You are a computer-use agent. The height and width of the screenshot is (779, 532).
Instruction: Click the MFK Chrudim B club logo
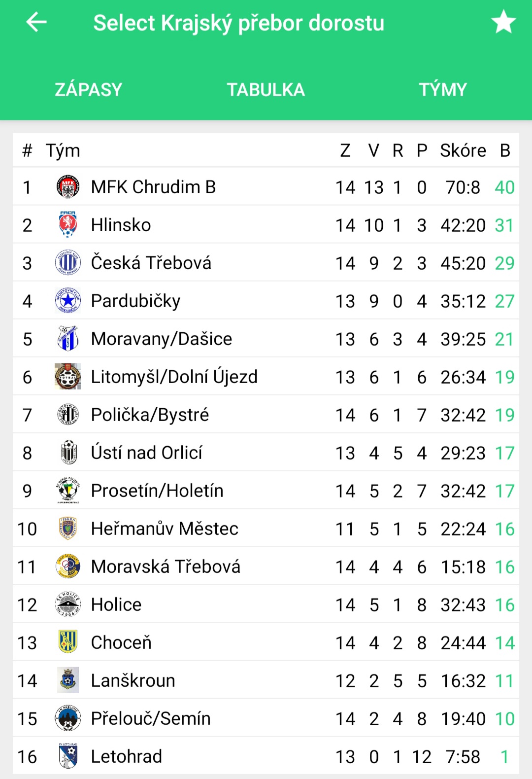[x=68, y=187]
